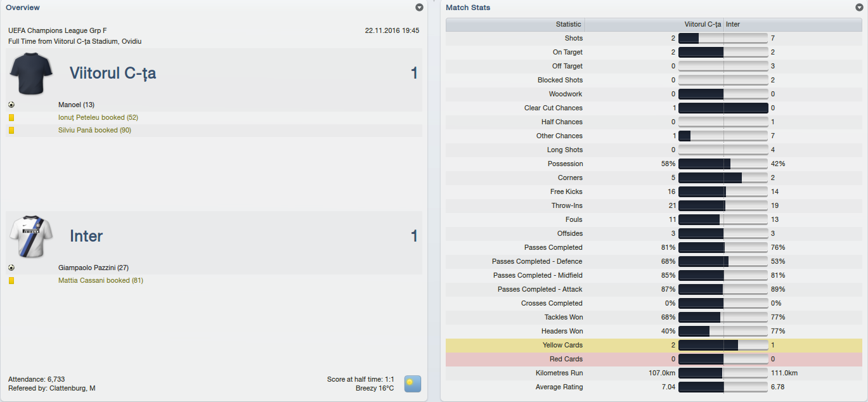Click Ionuț Peteleu booked entry
Image resolution: width=868 pixels, height=402 pixels.
tap(98, 118)
